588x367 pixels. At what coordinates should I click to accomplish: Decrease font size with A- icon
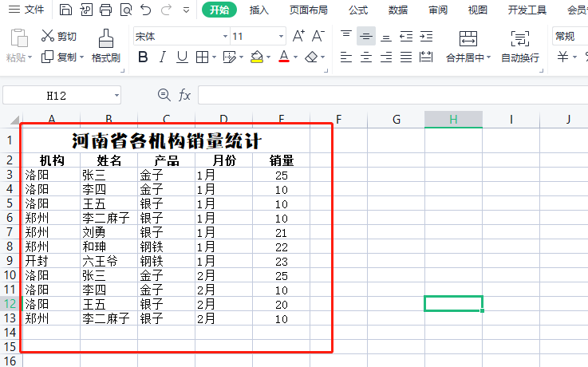pyautogui.click(x=318, y=36)
